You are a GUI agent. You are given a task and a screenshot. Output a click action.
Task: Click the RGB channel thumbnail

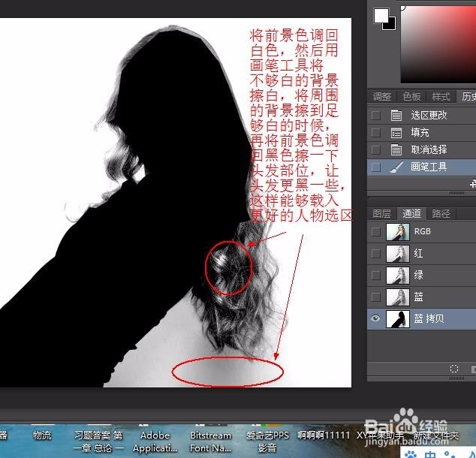tap(398, 232)
